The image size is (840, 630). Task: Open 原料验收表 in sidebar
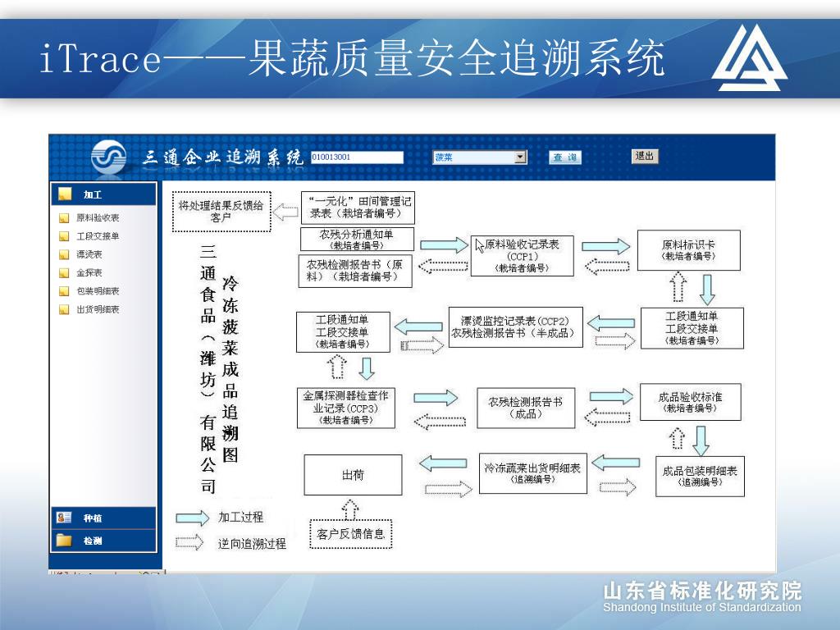point(98,218)
